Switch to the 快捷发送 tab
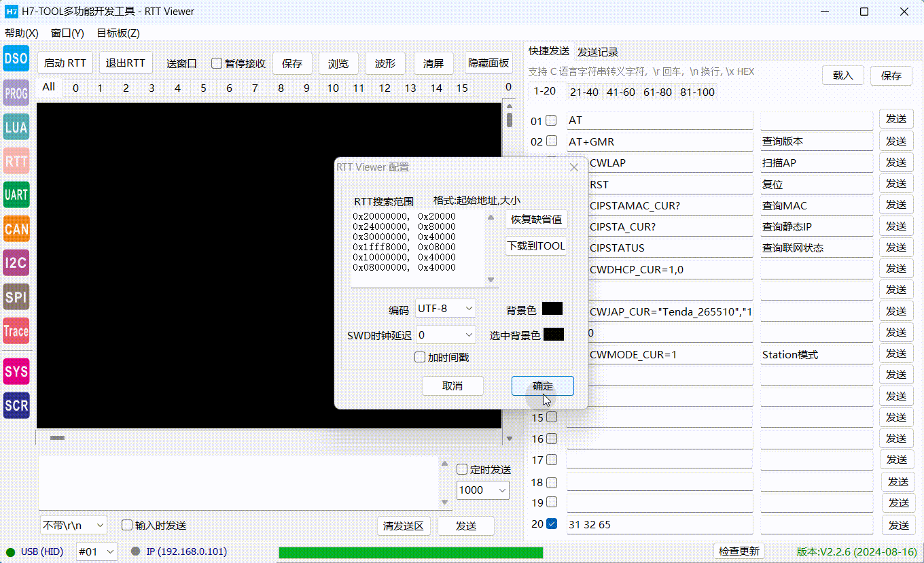 point(549,51)
